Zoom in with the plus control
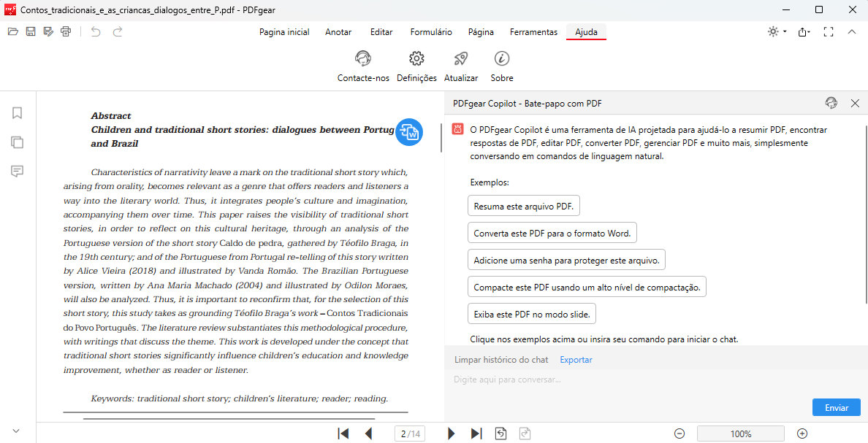 click(802, 434)
